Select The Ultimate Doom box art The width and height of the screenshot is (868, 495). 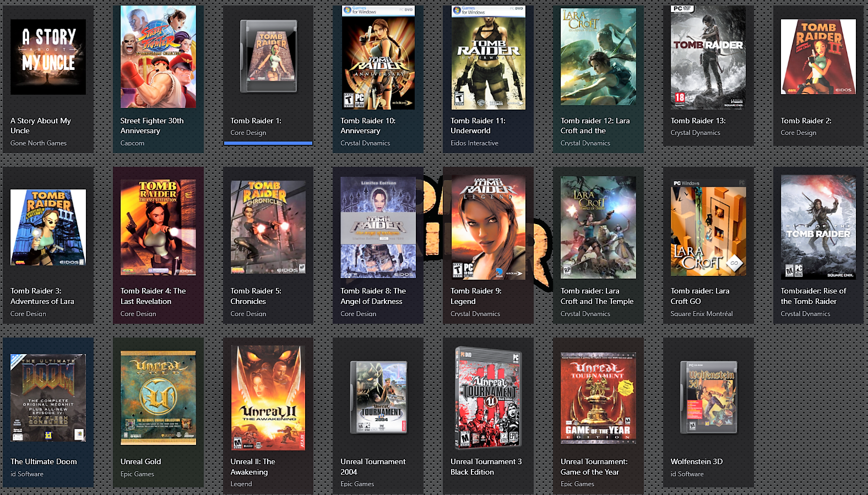click(48, 398)
